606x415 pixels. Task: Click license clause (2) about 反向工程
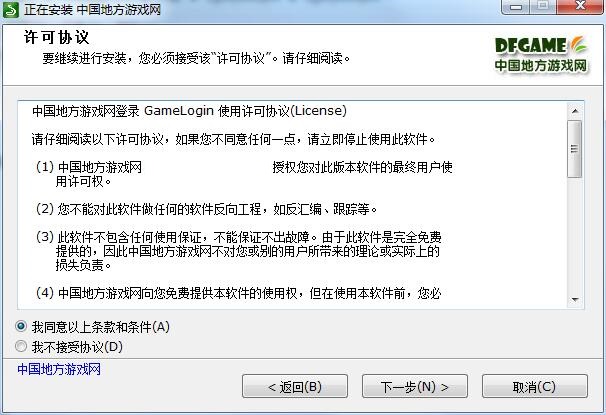point(206,209)
